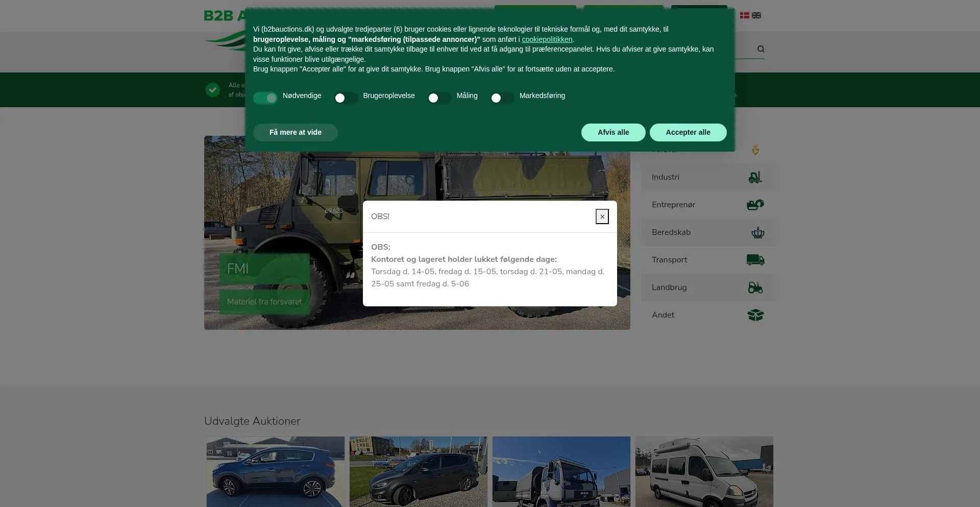Select the English flag icon
The width and height of the screenshot is (980, 507).
point(756,15)
